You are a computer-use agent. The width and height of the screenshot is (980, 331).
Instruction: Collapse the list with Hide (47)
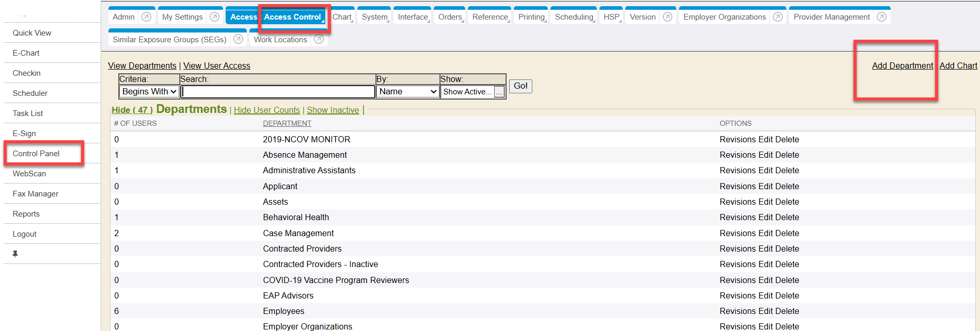(132, 110)
